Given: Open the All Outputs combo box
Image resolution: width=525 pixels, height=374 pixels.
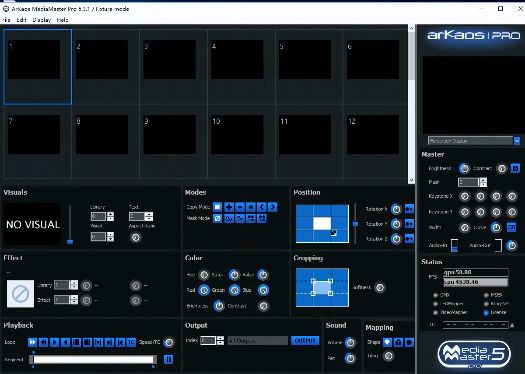Looking at the screenshot, I should pyautogui.click(x=257, y=341).
